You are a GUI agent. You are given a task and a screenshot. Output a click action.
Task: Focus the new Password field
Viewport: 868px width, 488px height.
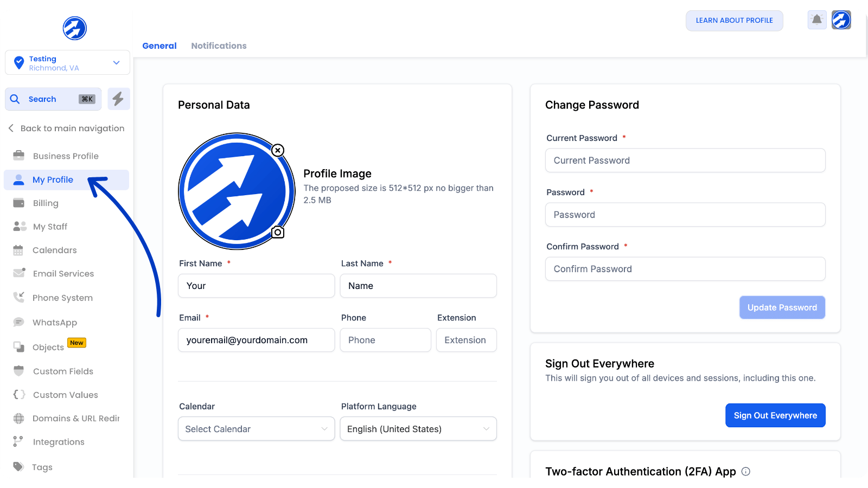pos(685,215)
